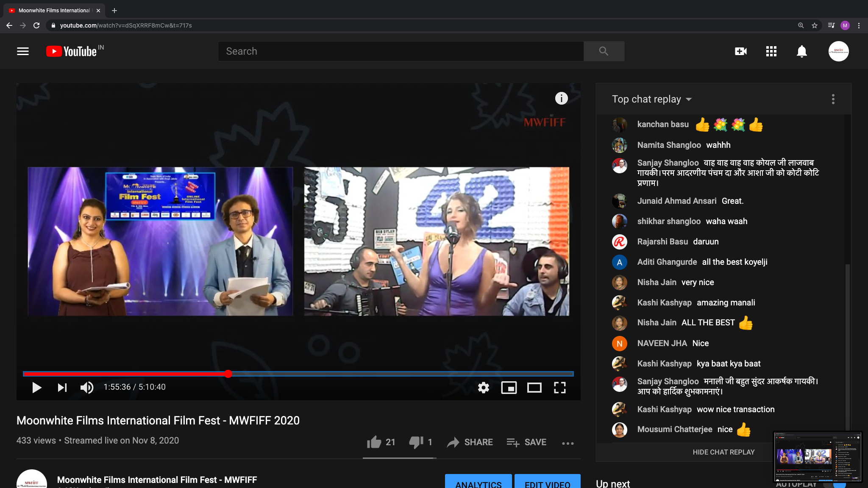
Task: Open chat options three-dot menu
Action: click(833, 99)
